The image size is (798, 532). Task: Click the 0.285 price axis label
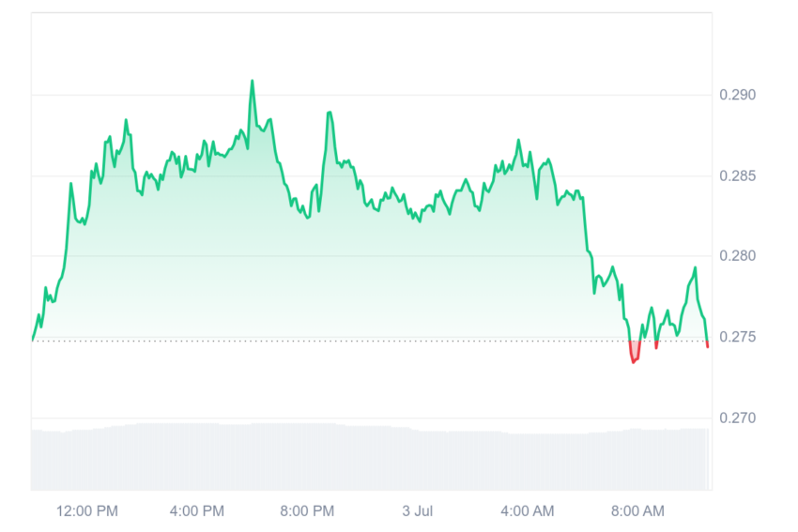(x=737, y=176)
